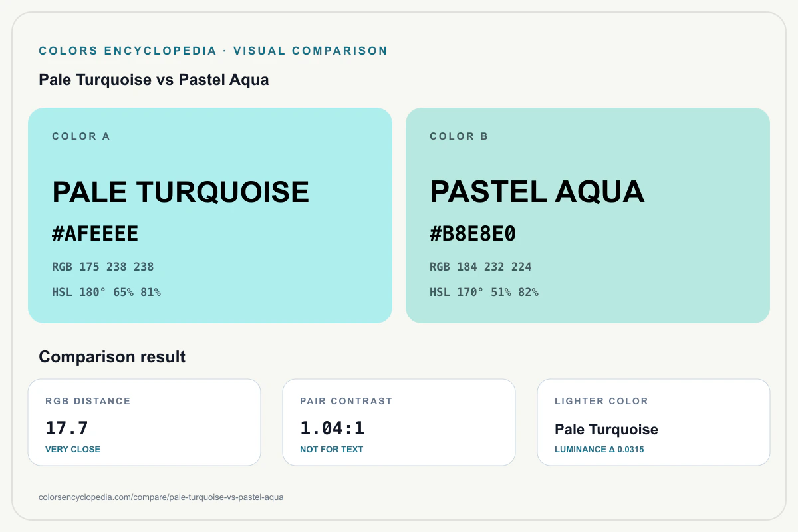798x532 pixels.
Task: Click the colorsencyclopedia.com compare URL link
Action: 162,497
